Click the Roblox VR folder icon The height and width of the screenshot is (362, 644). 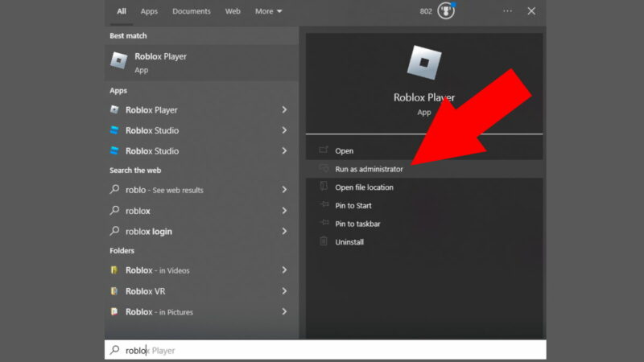coord(115,291)
